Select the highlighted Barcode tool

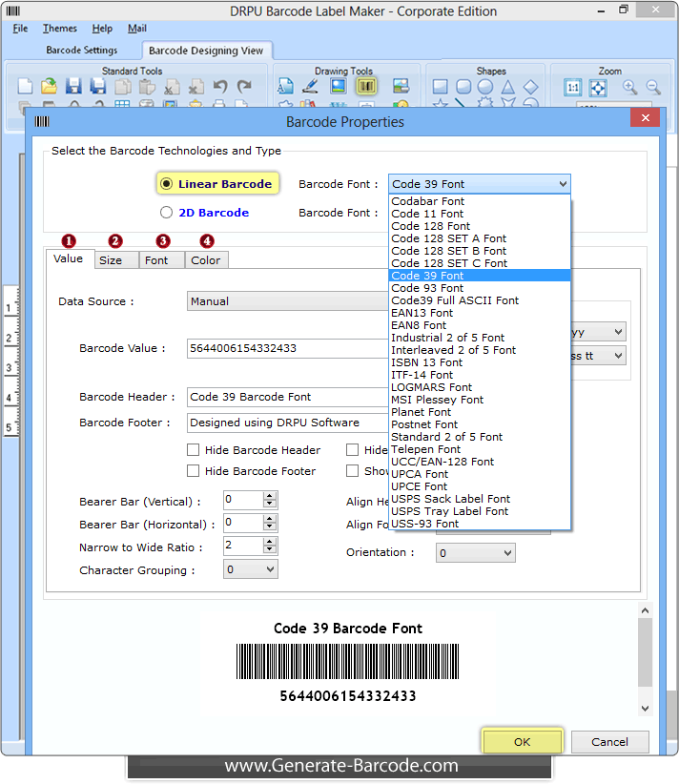click(366, 86)
